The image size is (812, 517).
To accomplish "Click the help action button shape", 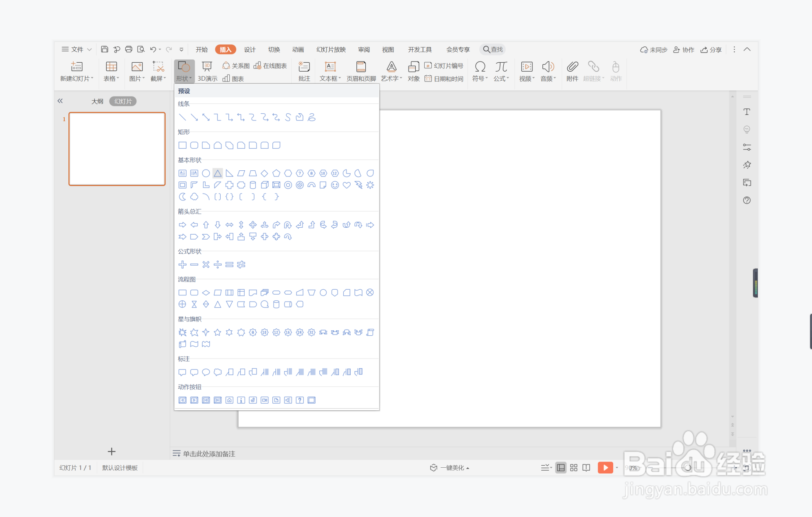I will click(x=300, y=400).
